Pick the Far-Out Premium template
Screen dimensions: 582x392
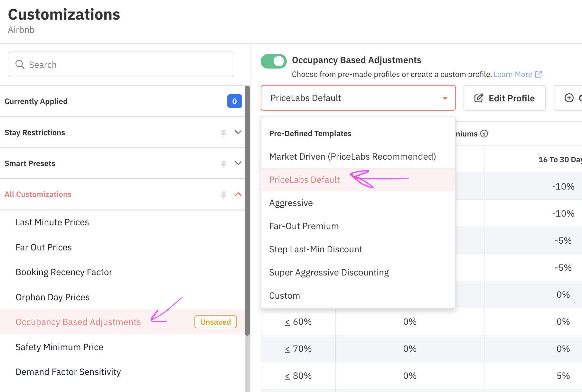point(304,226)
